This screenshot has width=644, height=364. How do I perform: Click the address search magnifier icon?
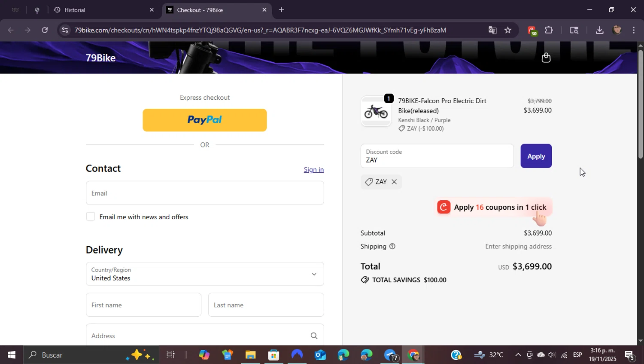[314, 336]
